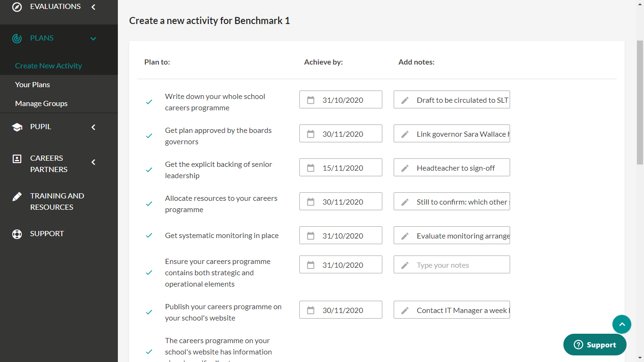This screenshot has height=362, width=644.
Task: Toggle checkmark for 'Write down your whole school careers programme'
Action: pyautogui.click(x=149, y=102)
